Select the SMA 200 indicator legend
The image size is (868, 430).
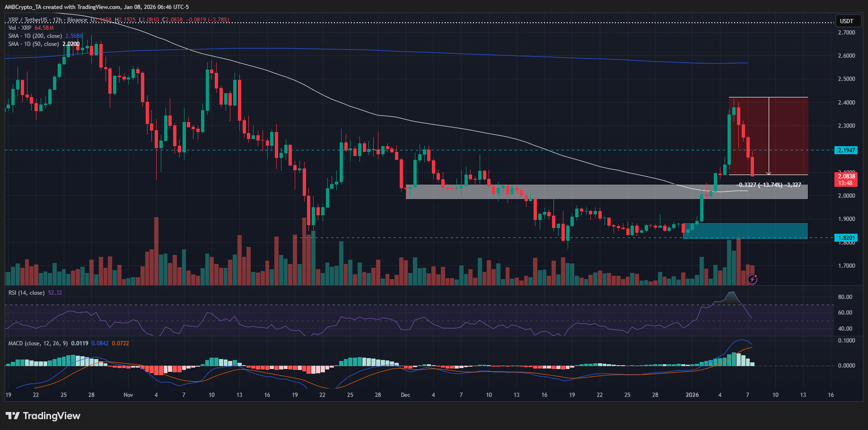pos(35,36)
